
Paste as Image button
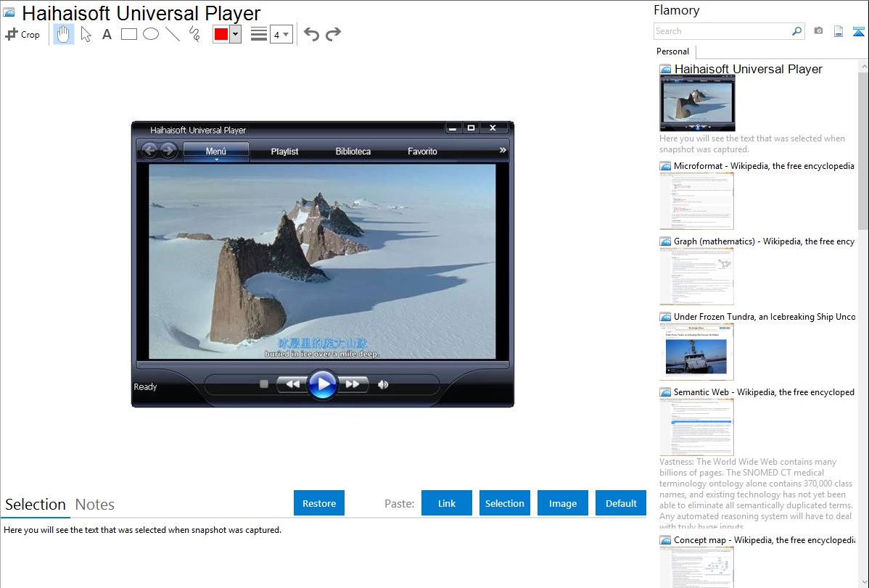pos(562,503)
